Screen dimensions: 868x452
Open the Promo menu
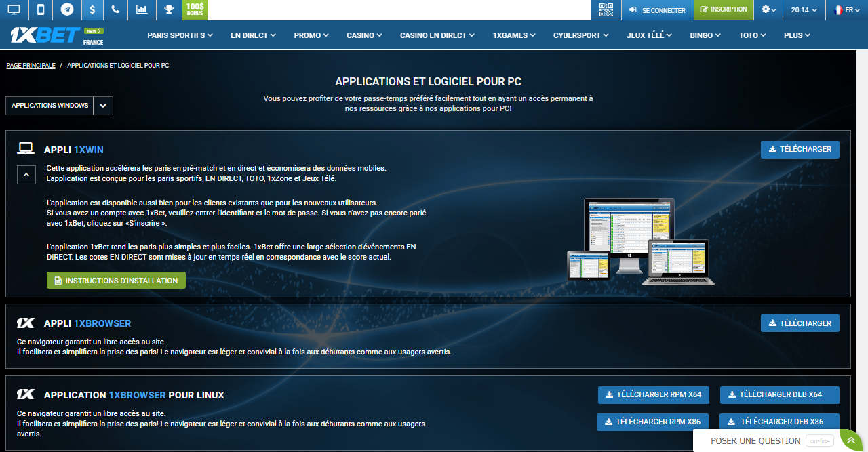point(311,35)
